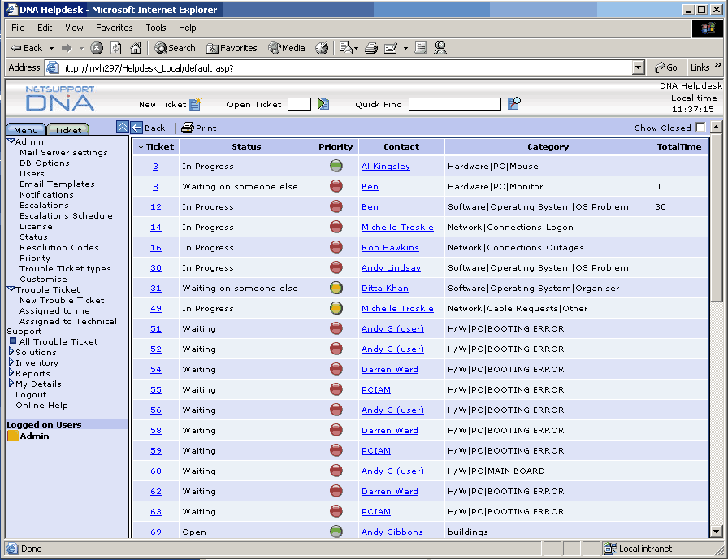Sort by the Priority column header

coord(336,146)
